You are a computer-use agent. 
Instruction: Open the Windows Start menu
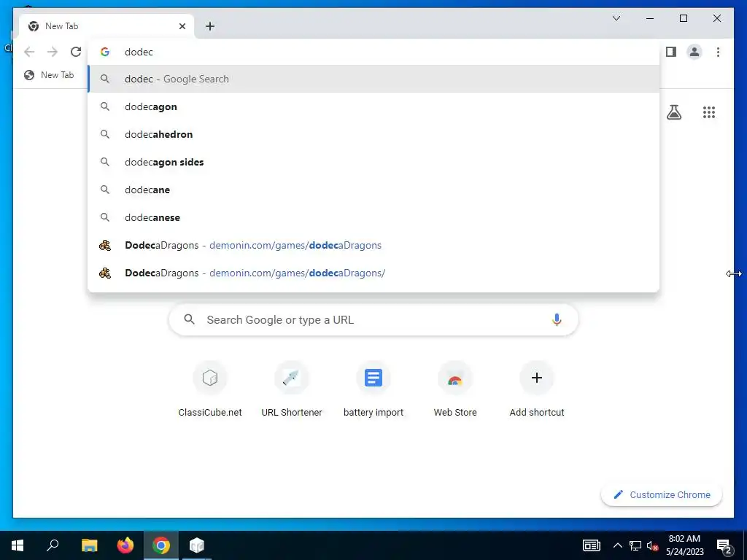click(18, 545)
